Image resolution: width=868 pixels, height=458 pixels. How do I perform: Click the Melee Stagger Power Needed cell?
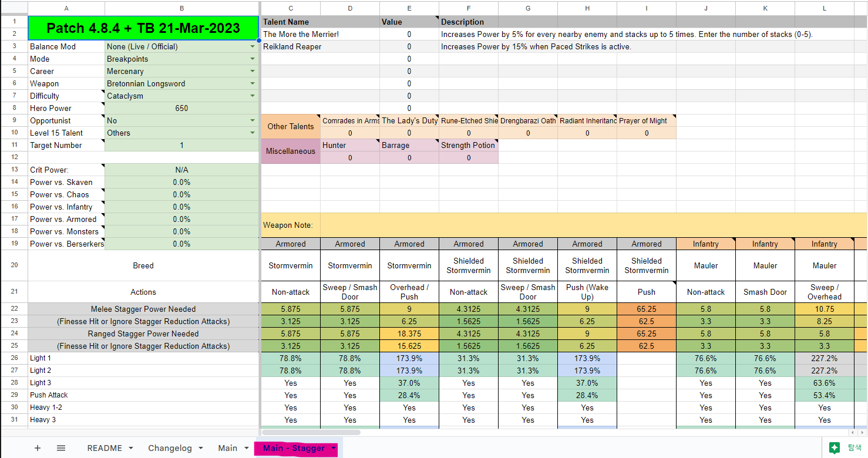[x=143, y=309]
